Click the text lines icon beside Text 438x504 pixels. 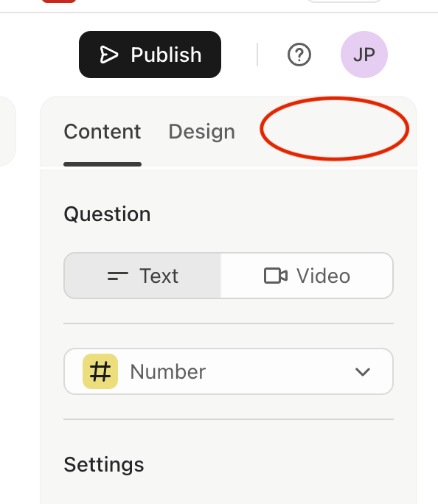click(118, 276)
